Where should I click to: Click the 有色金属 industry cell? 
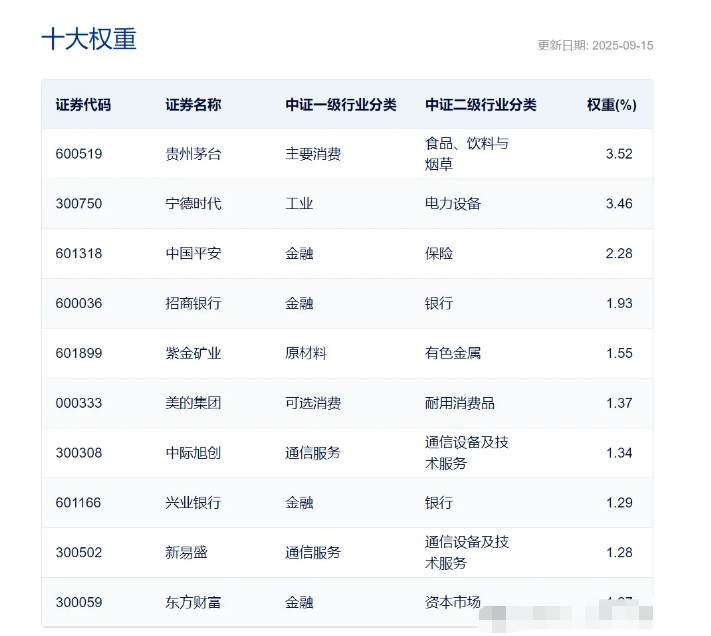pyautogui.click(x=453, y=353)
